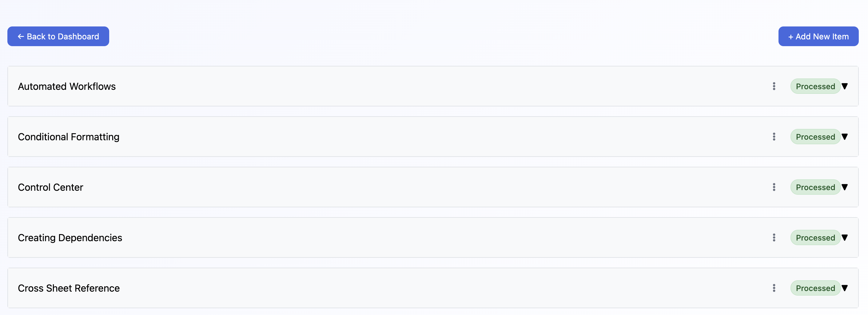Click the Add New Item button
868x315 pixels.
(x=818, y=36)
